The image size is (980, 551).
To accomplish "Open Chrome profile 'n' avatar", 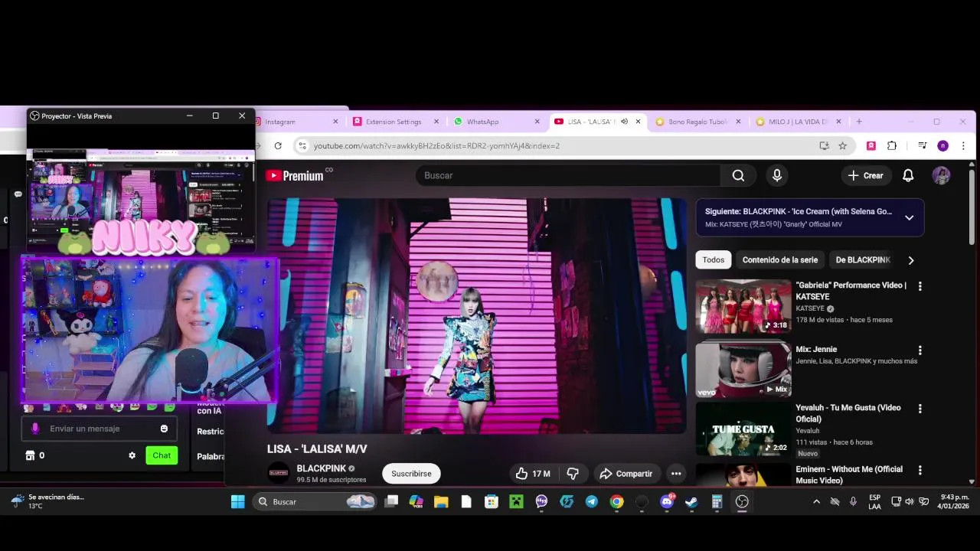I will click(x=942, y=145).
